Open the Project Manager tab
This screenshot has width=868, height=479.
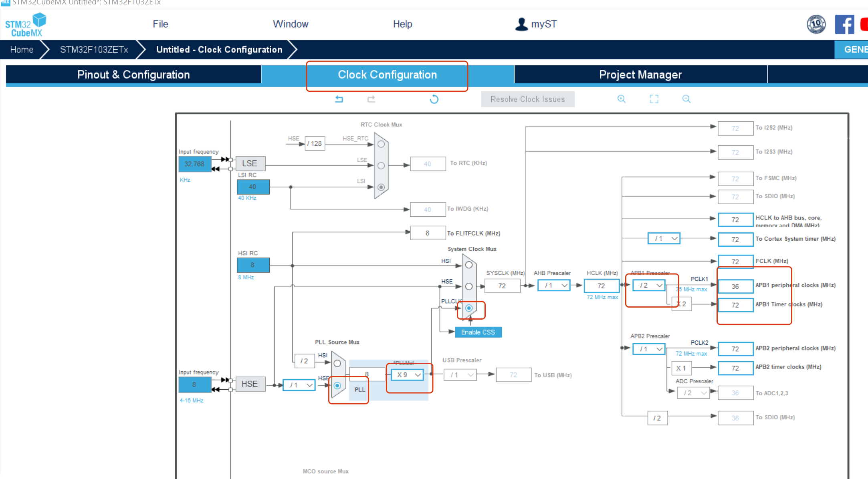[640, 74]
